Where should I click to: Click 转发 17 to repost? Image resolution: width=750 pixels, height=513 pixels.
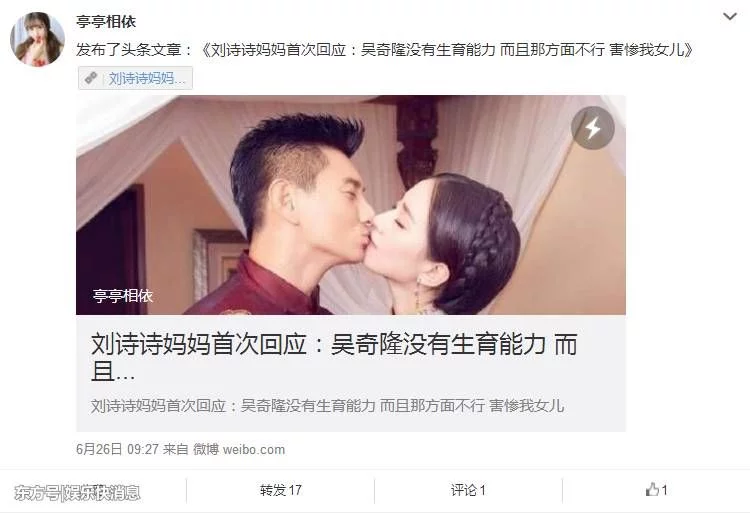pyautogui.click(x=280, y=490)
